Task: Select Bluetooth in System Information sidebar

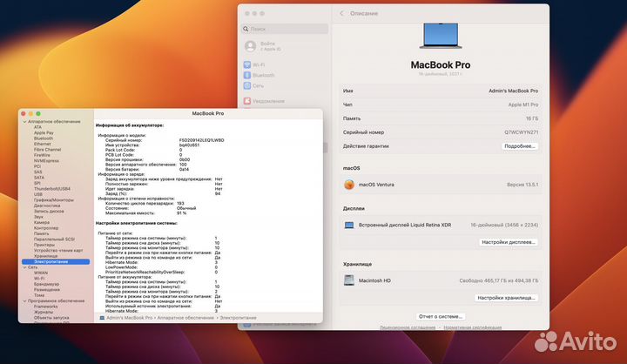Action: tap(44, 138)
